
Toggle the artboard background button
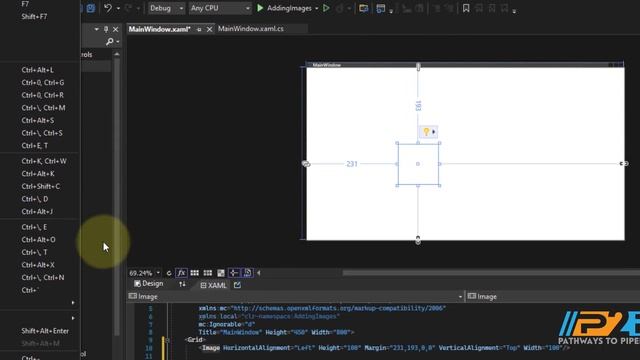click(x=221, y=273)
